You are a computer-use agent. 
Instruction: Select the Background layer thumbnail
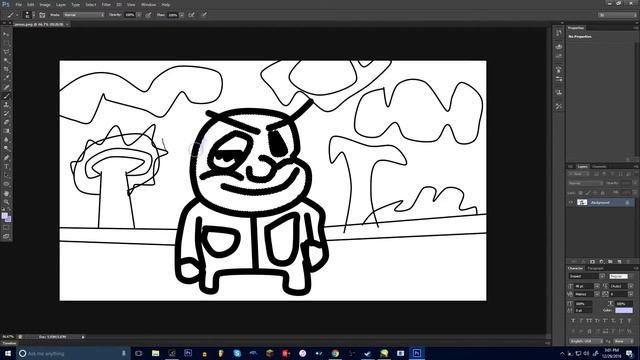pos(582,202)
